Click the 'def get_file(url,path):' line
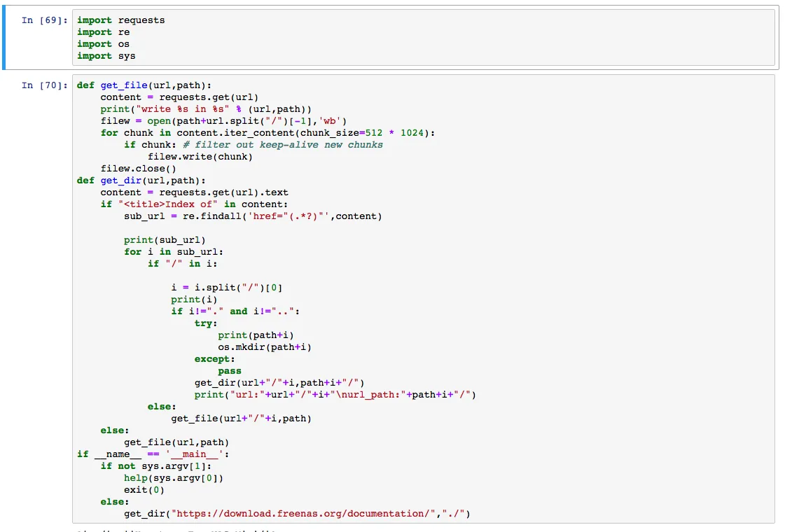Screen dimensions: 785x532 click(x=144, y=85)
